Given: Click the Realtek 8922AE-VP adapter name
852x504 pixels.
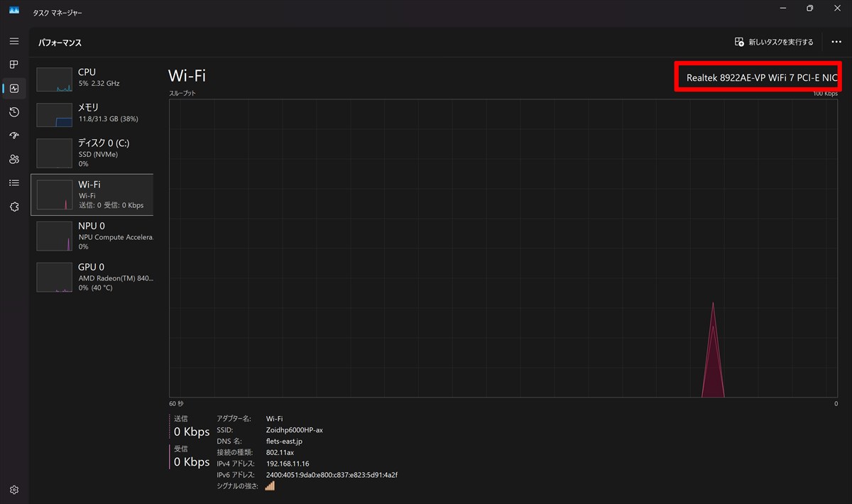Looking at the screenshot, I should [x=762, y=77].
